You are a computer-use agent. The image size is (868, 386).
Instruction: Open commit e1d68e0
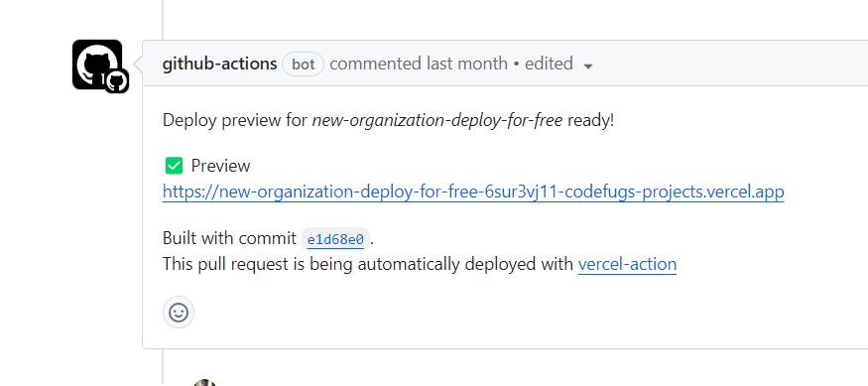click(x=335, y=239)
